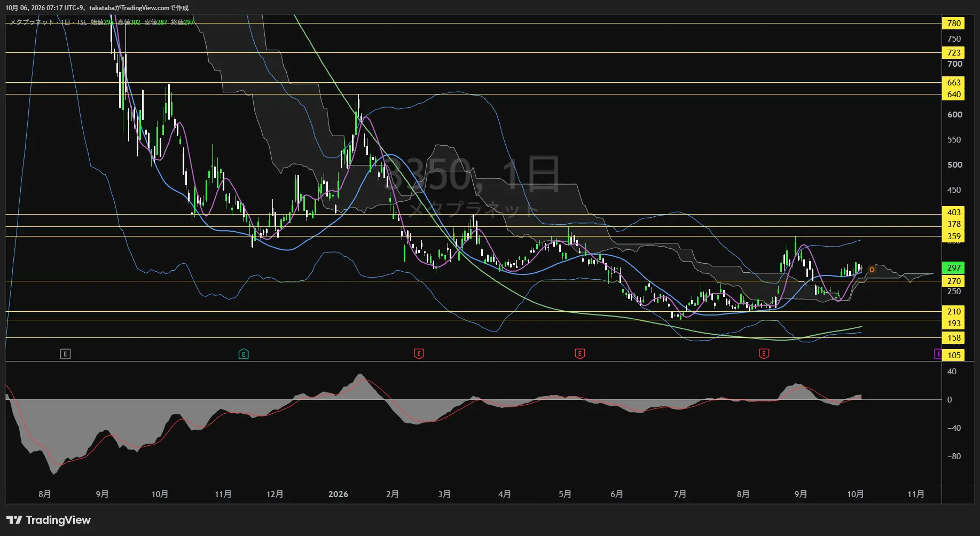Click the 40 tick on indicator axis

click(x=952, y=372)
